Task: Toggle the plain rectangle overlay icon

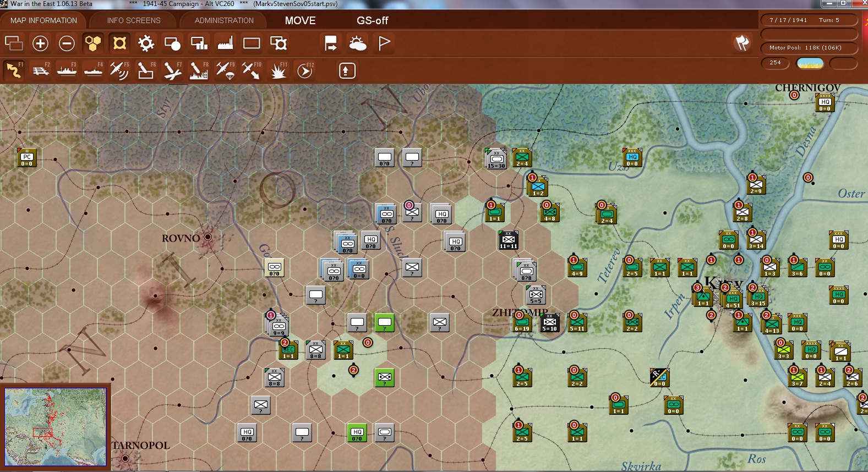Action: (x=252, y=43)
